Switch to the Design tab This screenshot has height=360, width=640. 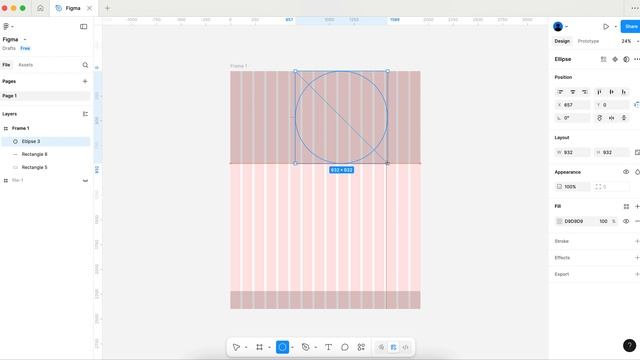[x=562, y=41]
